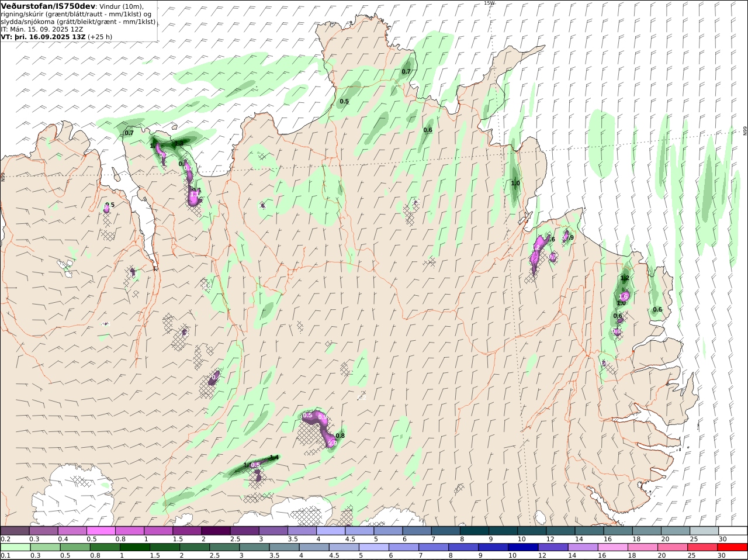The image size is (748, 560).
Task: Select the green-row swatch between 2 and 2.5
Action: [195, 547]
